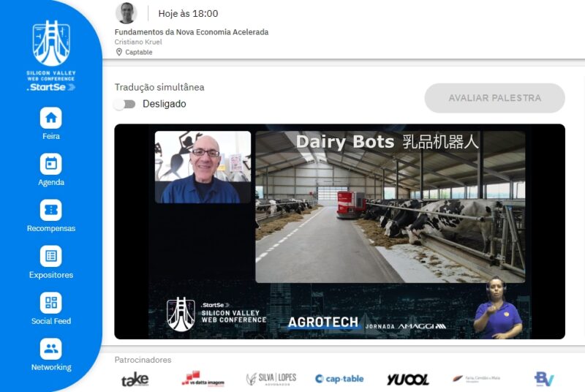The width and height of the screenshot is (585, 392).
Task: Click the Yuool sponsor logo
Action: 407,379
